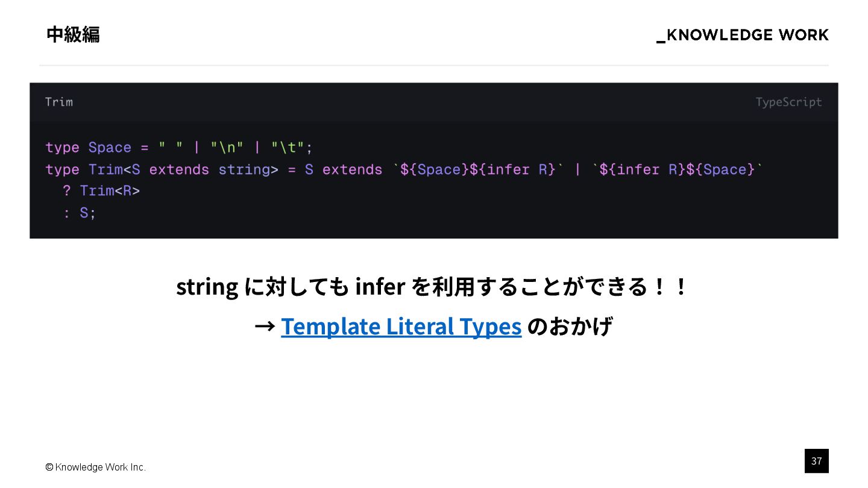Click the Trim<S extends string> declaration
Screen dimensions: 868x488
[x=183, y=169]
